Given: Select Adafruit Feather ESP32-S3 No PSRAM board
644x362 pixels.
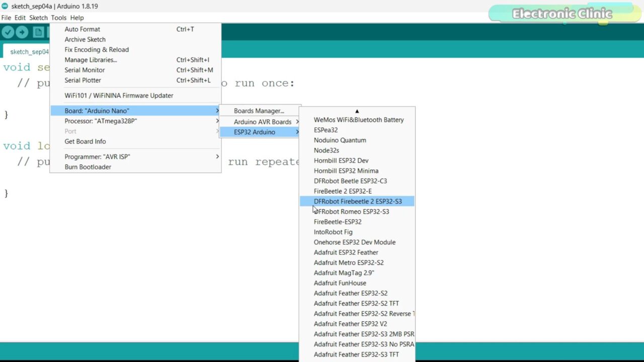Looking at the screenshot, I should point(357,344).
